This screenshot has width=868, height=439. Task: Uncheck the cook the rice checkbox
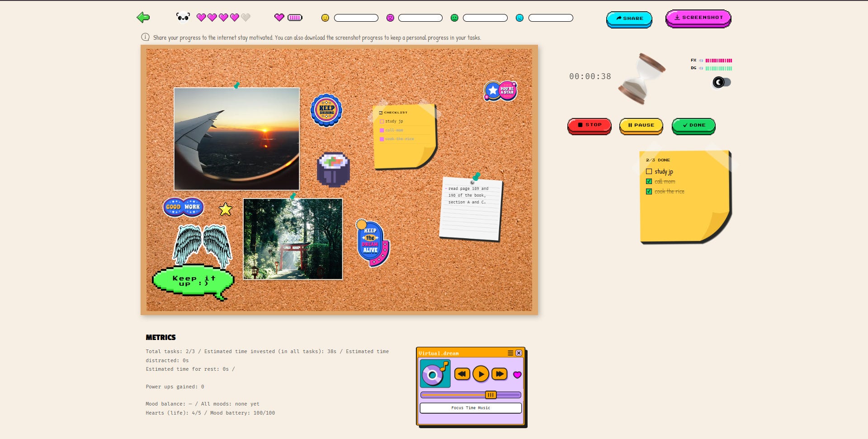(x=649, y=191)
